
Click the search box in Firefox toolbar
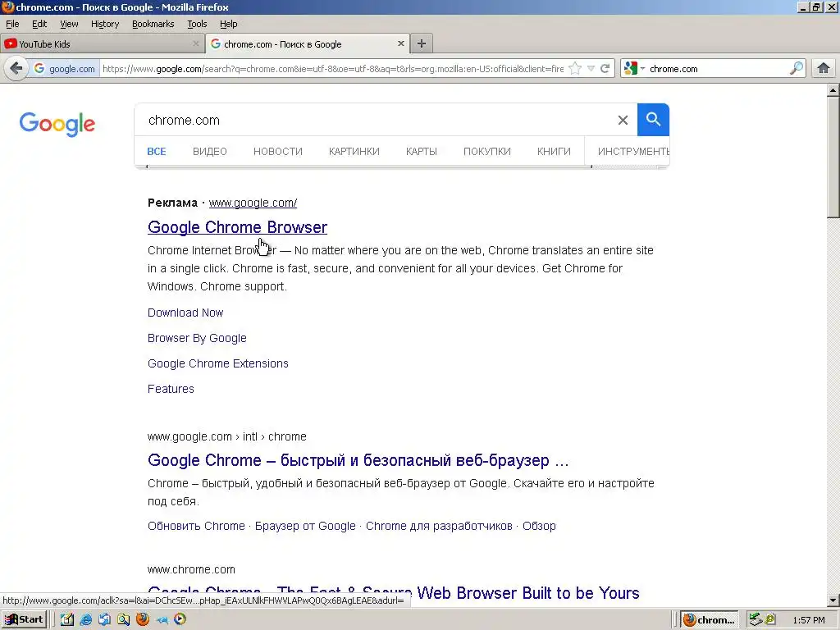coord(718,69)
